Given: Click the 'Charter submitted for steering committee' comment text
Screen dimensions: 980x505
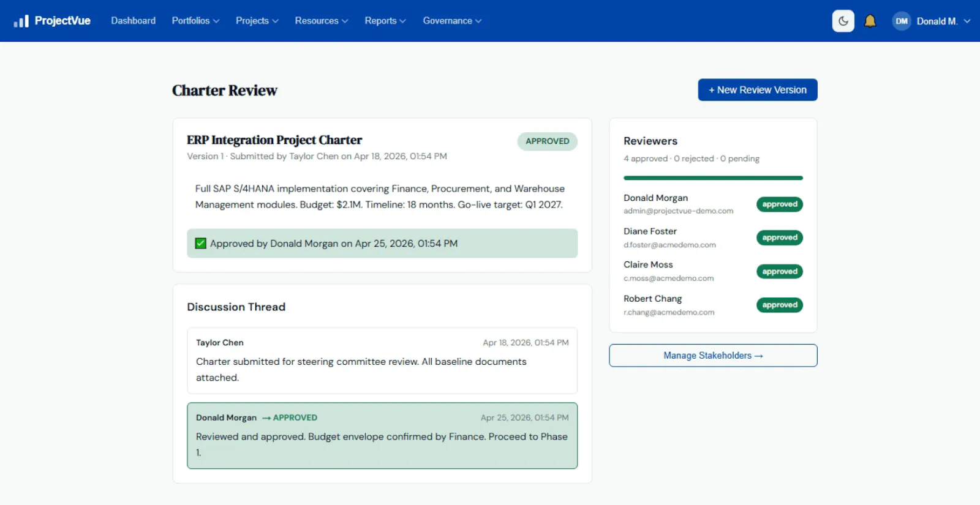Looking at the screenshot, I should point(361,370).
